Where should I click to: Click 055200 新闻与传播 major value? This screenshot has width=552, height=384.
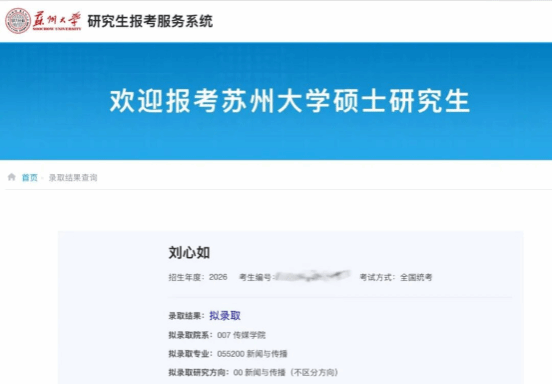click(x=252, y=354)
